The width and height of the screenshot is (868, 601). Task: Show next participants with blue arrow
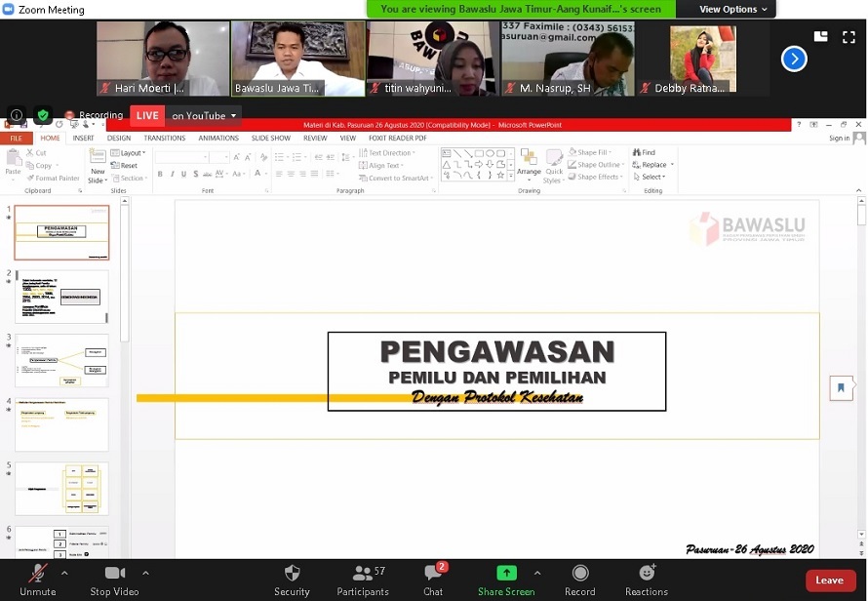(x=794, y=60)
